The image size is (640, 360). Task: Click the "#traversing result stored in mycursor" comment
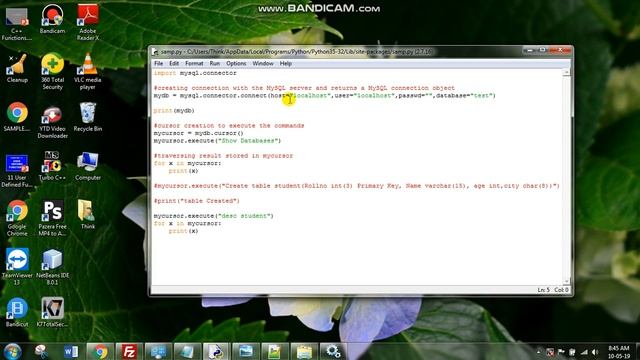[x=223, y=156]
